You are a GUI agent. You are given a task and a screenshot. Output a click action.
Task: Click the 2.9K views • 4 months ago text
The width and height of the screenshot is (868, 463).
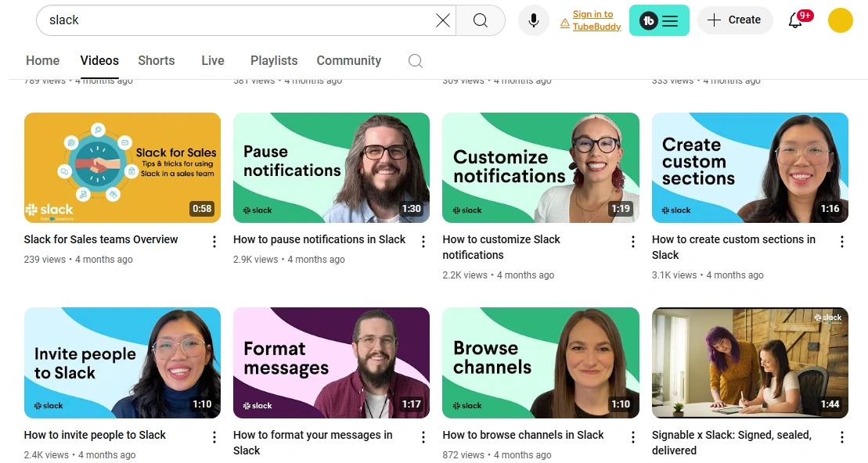[289, 260]
